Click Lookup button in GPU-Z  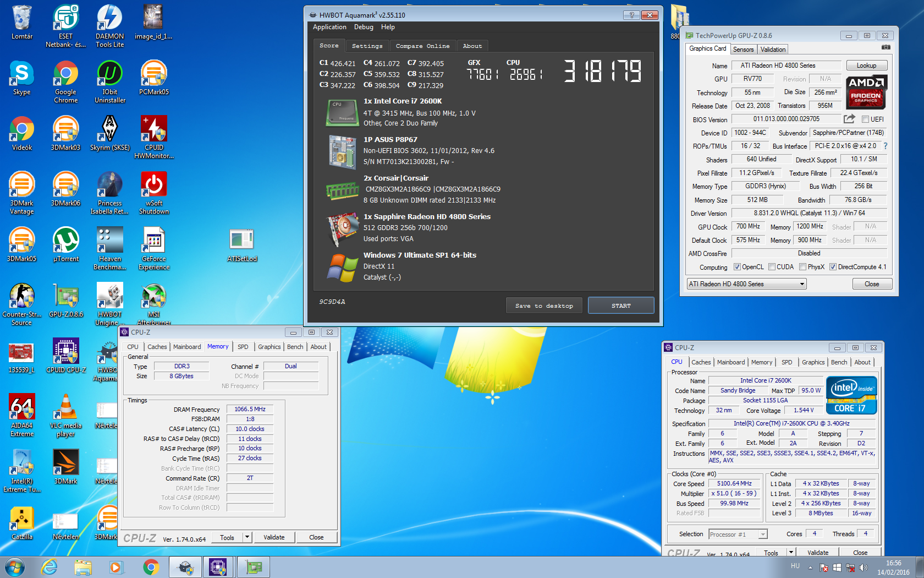(866, 66)
